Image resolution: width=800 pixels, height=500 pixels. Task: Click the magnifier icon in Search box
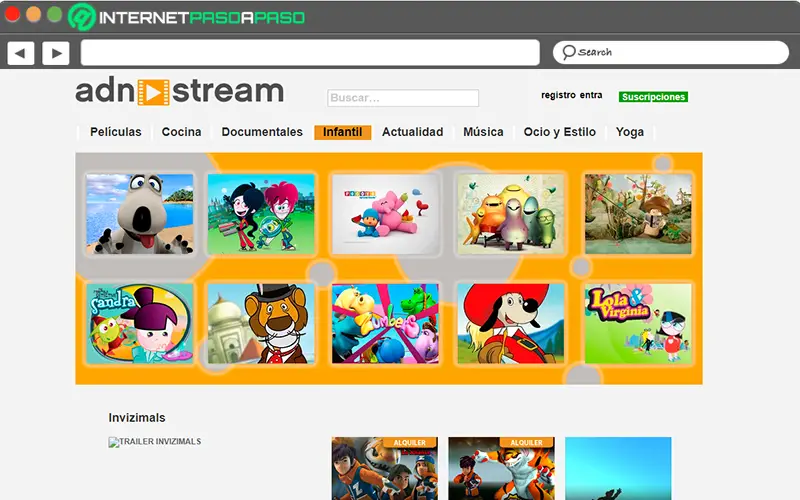[568, 52]
